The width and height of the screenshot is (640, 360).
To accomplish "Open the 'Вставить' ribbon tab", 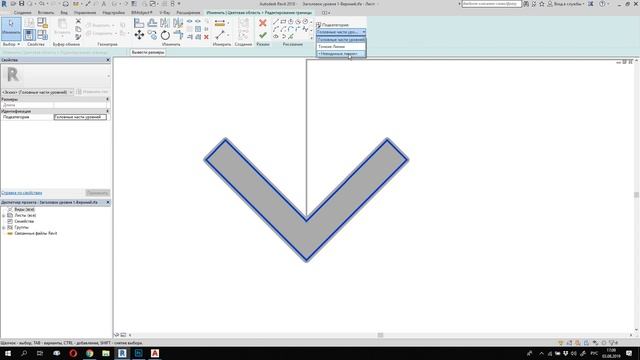I will point(46,13).
